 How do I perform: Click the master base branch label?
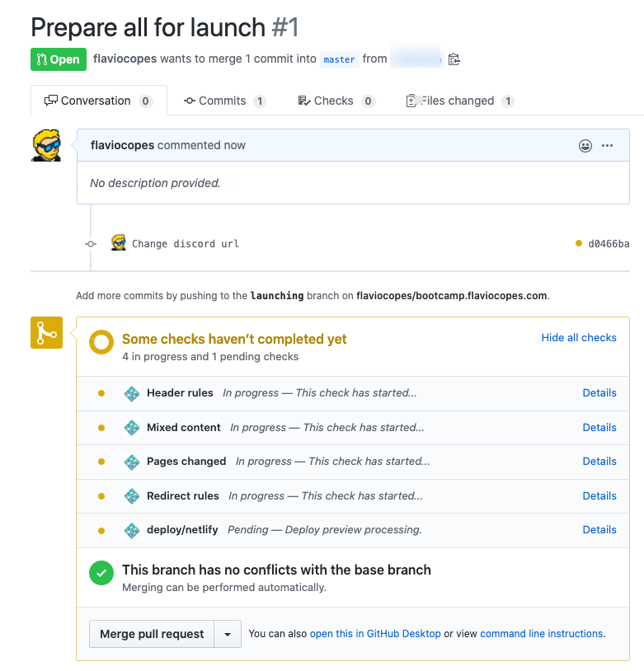click(x=339, y=59)
